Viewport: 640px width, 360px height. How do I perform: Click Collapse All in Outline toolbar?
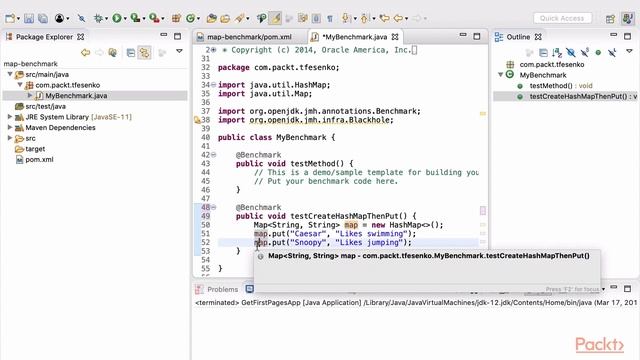click(543, 53)
